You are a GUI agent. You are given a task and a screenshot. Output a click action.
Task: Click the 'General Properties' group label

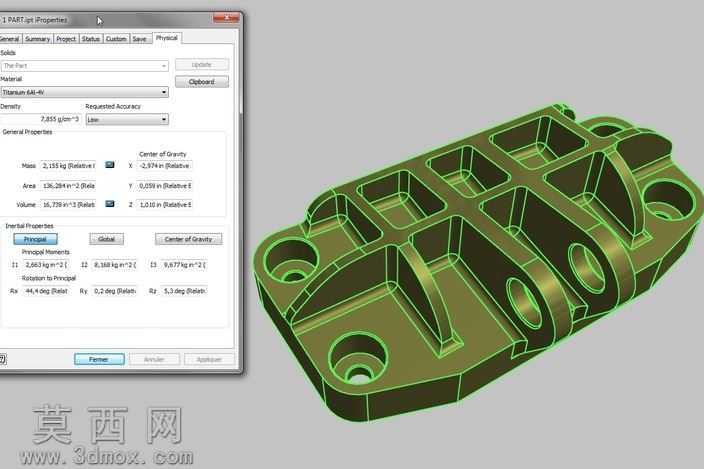tap(27, 132)
